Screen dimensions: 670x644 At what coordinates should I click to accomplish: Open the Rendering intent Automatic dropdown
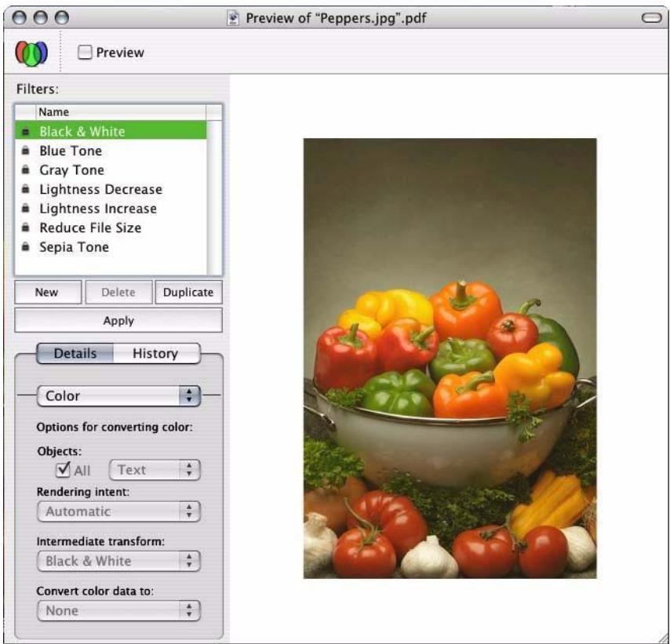(119, 511)
